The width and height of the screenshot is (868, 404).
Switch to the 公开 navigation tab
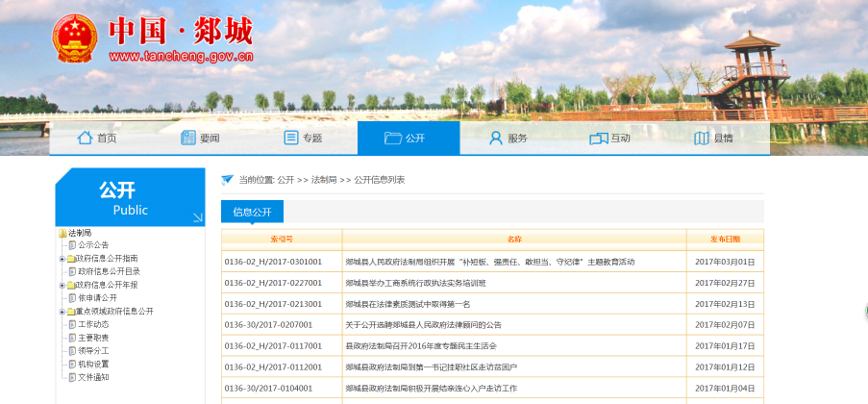pyautogui.click(x=408, y=138)
